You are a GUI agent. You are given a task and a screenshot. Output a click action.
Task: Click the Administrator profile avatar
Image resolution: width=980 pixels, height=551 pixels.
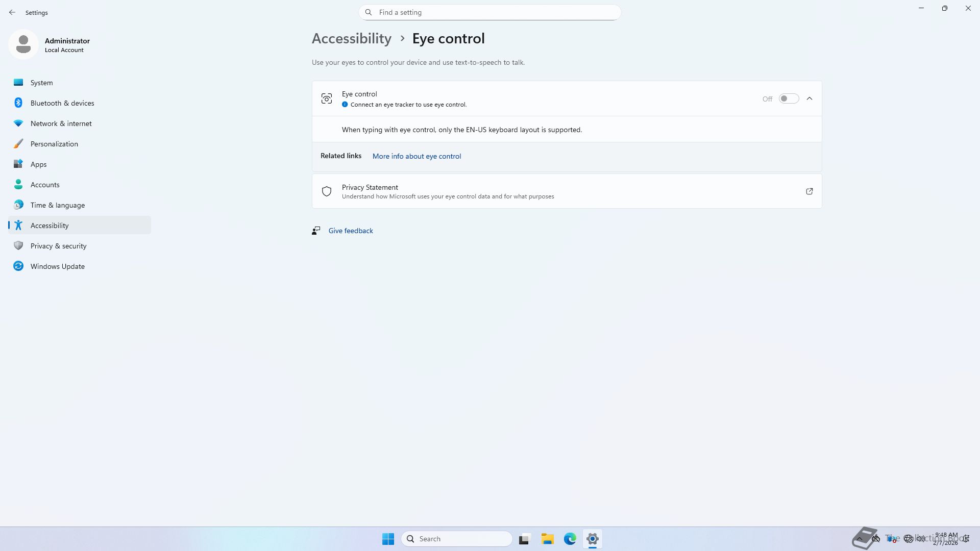[23, 45]
